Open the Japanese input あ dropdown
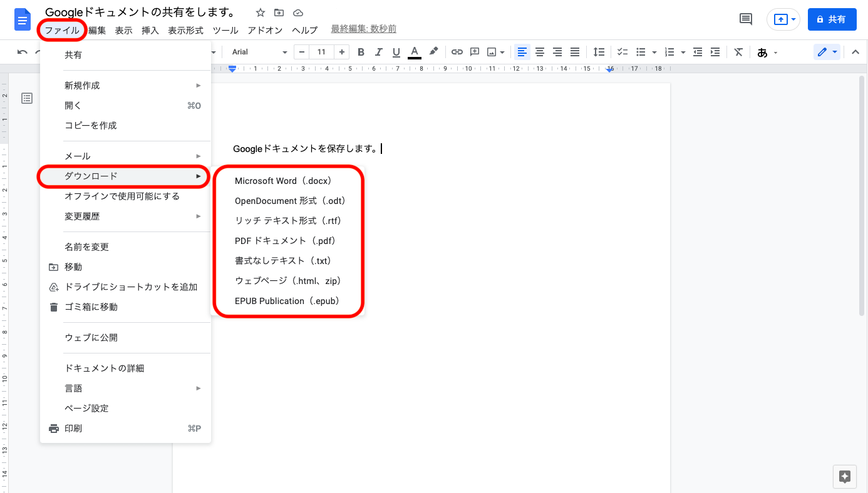Screen dimensions: 868x493 (x=768, y=53)
